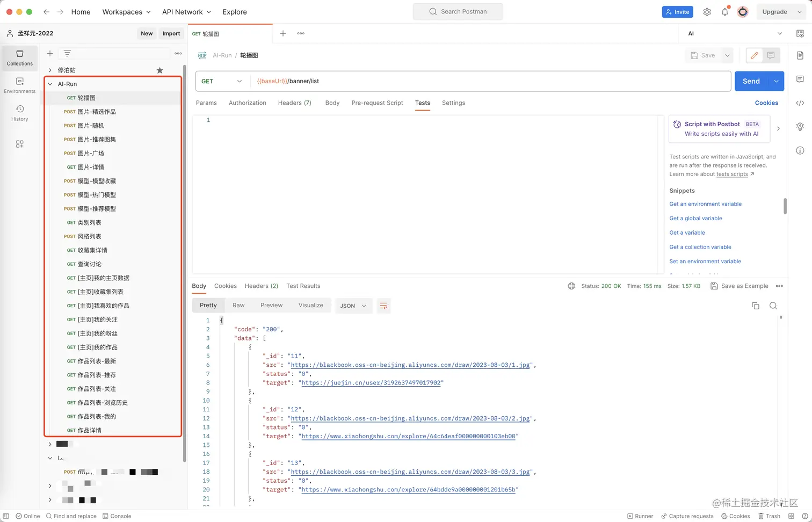This screenshot has height=522, width=812.
Task: Open the Cookies link under Send
Action: (x=766, y=103)
